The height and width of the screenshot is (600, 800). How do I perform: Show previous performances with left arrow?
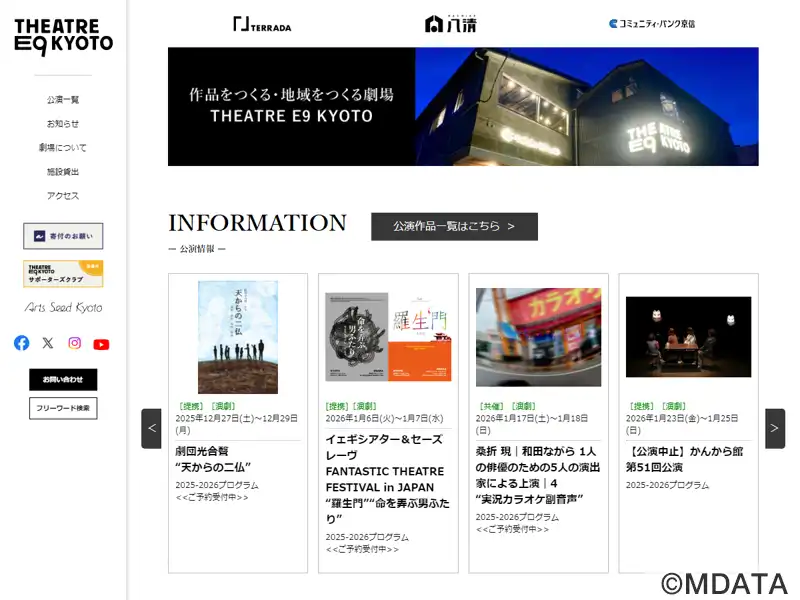pos(152,428)
